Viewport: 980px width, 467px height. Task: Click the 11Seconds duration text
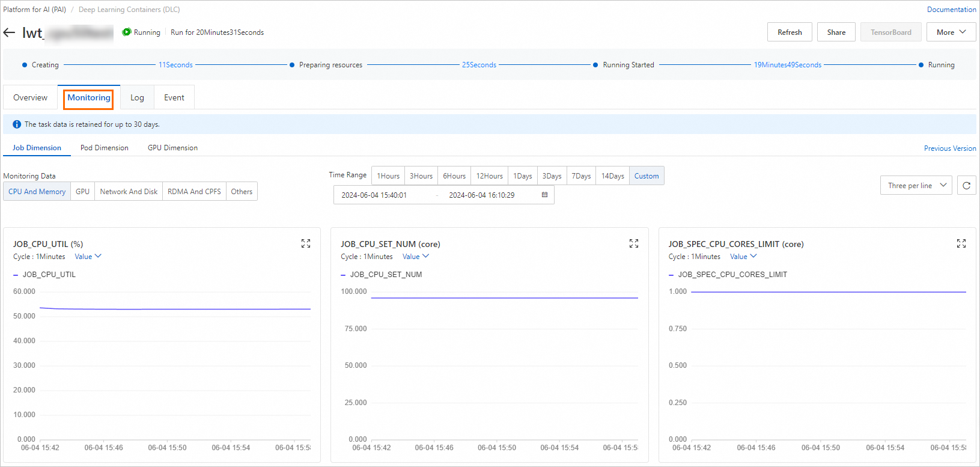click(x=175, y=65)
